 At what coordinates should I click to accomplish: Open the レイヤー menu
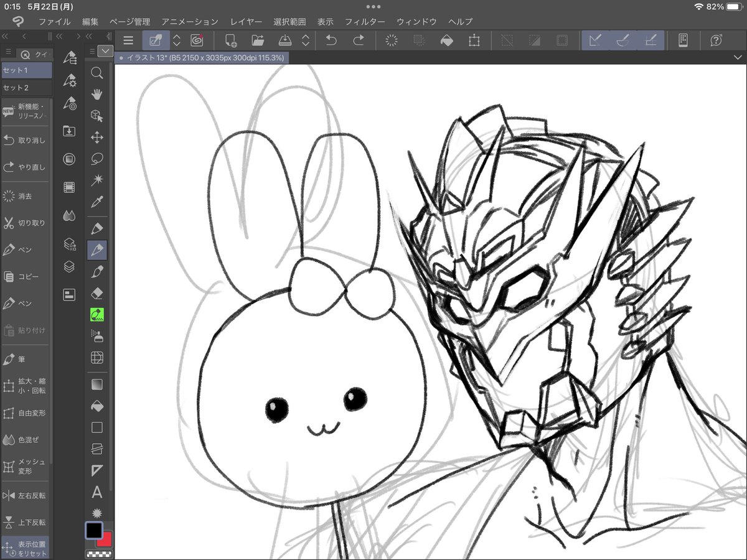tap(245, 22)
